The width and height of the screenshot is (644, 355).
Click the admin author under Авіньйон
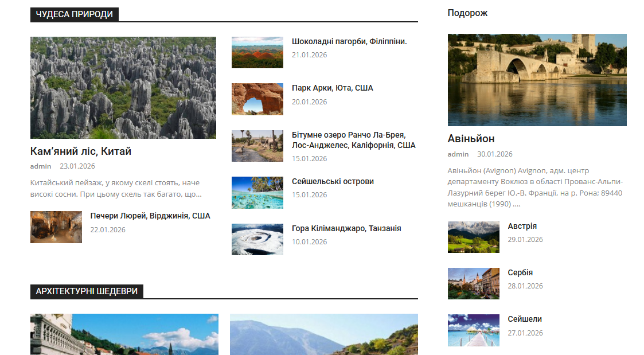pyautogui.click(x=458, y=154)
